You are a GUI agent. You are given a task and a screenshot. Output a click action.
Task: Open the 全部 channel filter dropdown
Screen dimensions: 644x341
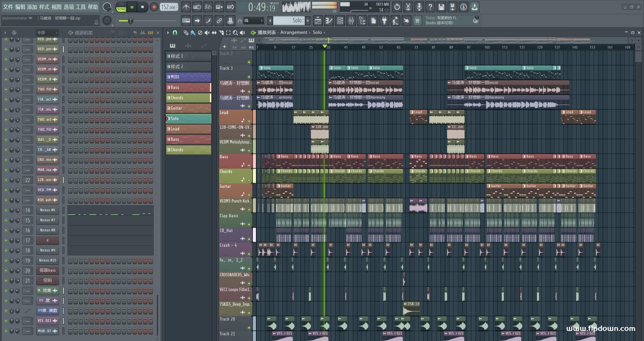click(x=47, y=33)
